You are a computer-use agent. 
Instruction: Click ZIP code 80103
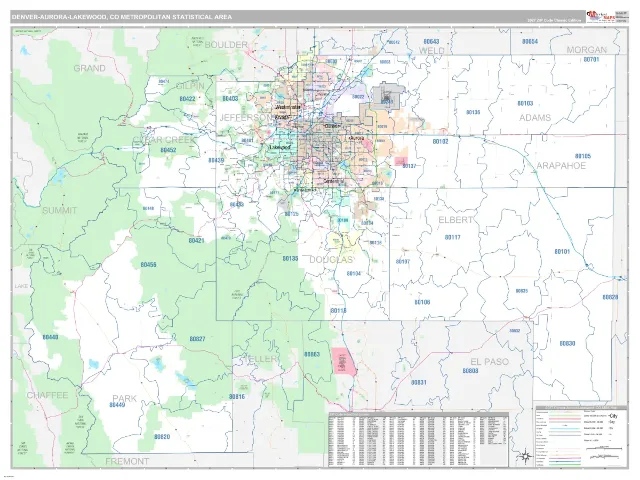525,104
